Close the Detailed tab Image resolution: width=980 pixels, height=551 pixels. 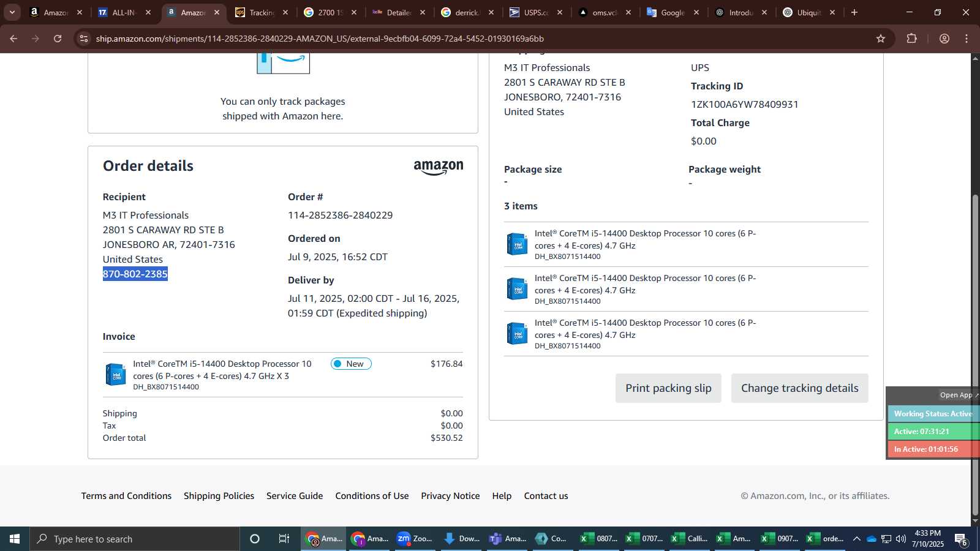click(x=423, y=12)
